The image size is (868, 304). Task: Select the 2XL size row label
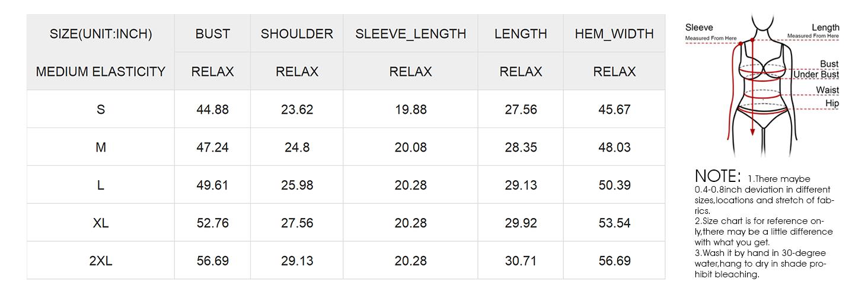[x=101, y=261]
